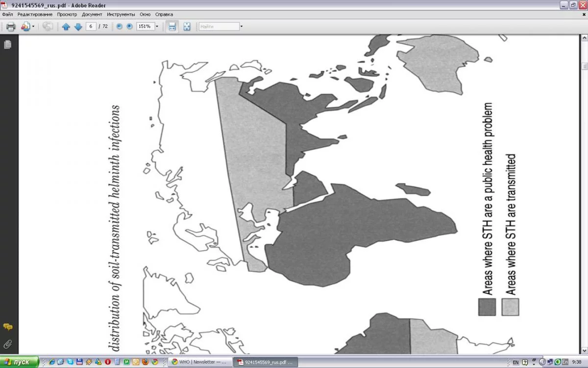Open the Инструменты menu
This screenshot has width=588, height=368.
pyautogui.click(x=121, y=14)
